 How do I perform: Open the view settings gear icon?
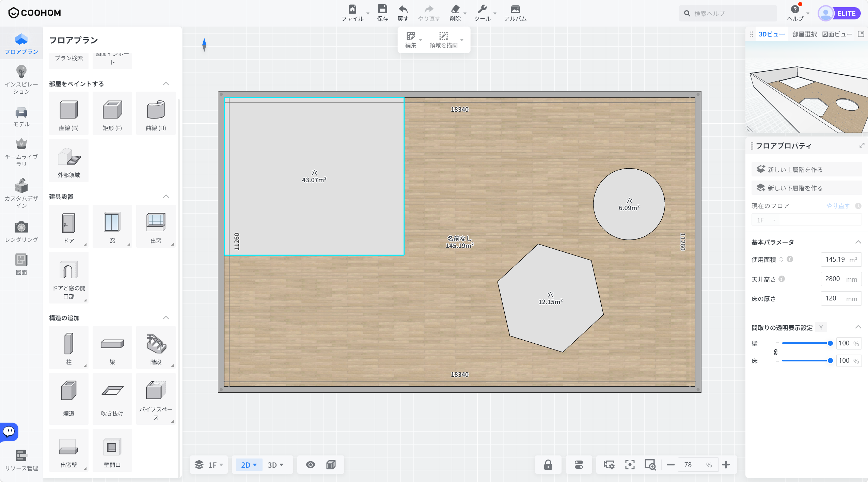(x=609, y=465)
